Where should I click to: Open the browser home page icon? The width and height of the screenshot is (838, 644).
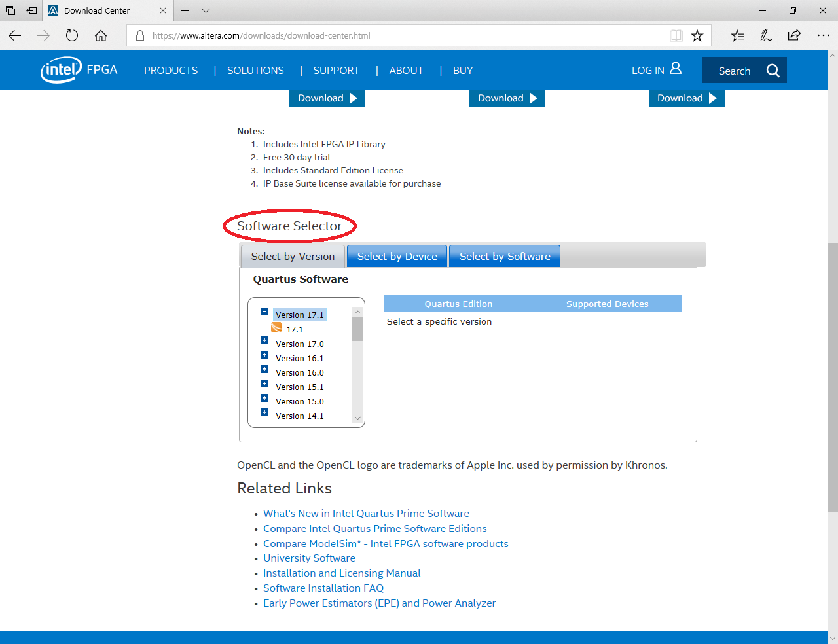(101, 35)
